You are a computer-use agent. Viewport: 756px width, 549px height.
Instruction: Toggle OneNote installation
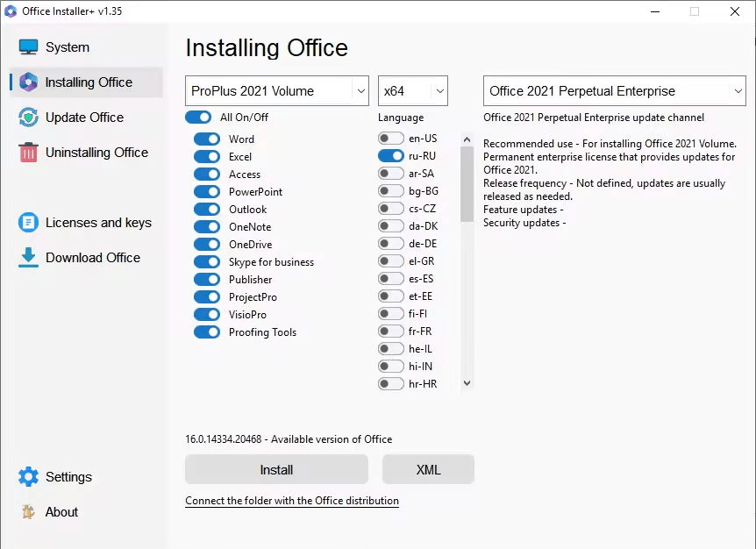click(x=207, y=226)
